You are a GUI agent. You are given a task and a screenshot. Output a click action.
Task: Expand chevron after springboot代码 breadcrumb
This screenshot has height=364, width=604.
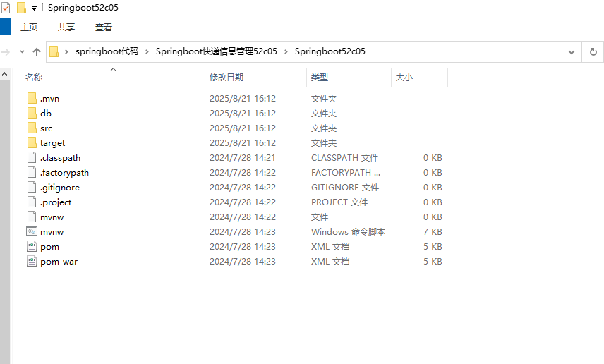(147, 52)
